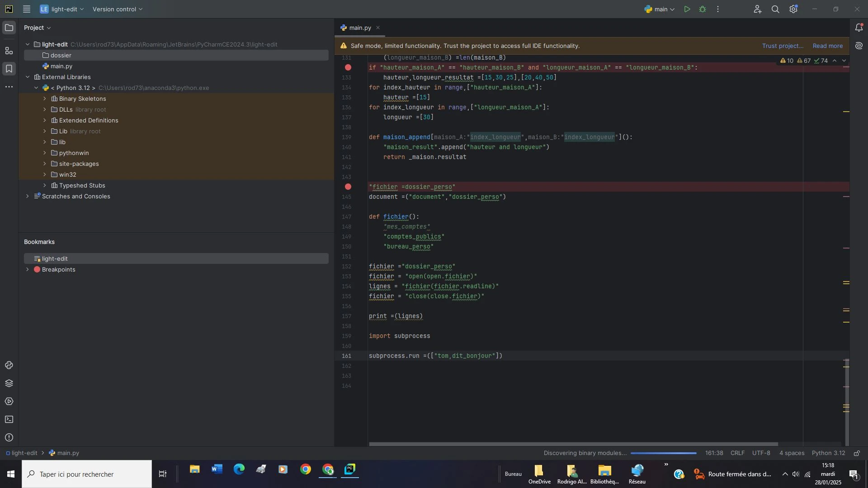Open the Structure tool window
This screenshot has width=868, height=488.
[9, 51]
